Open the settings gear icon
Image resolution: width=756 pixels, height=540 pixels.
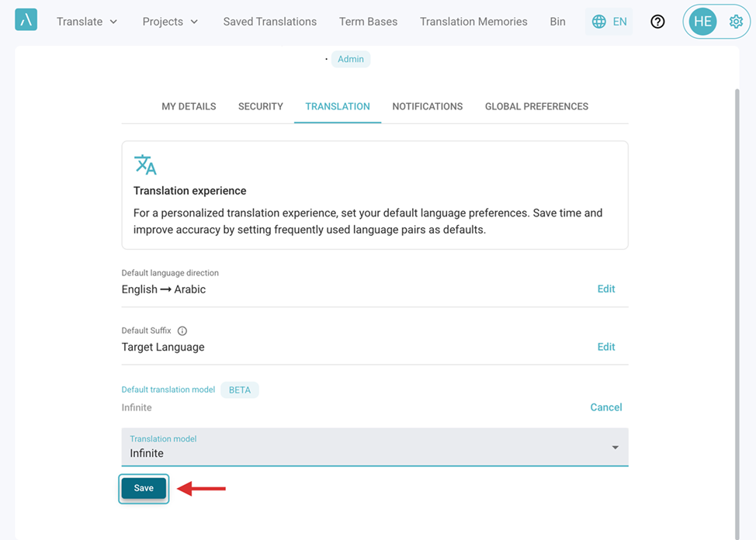(736, 22)
